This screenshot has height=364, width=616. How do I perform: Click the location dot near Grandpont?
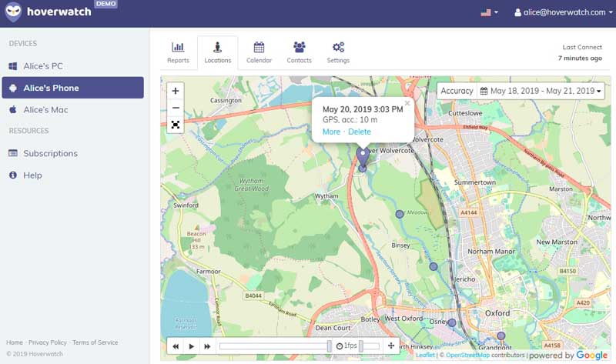(x=501, y=336)
